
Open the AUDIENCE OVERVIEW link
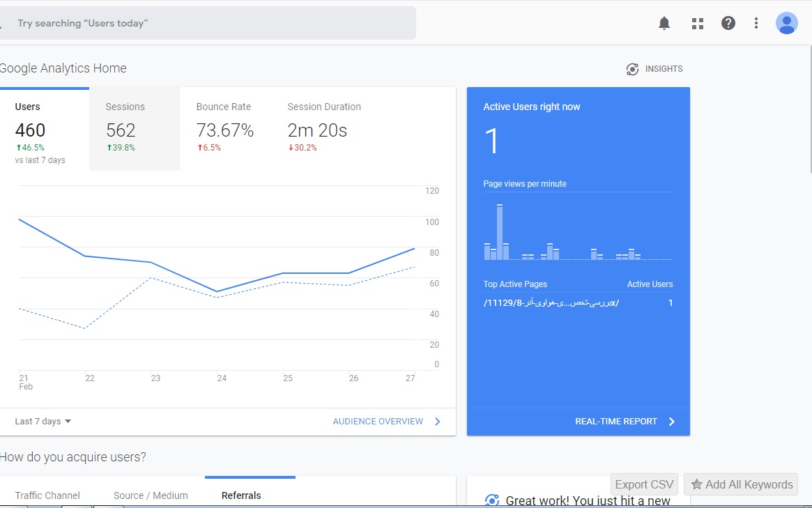[x=378, y=422]
